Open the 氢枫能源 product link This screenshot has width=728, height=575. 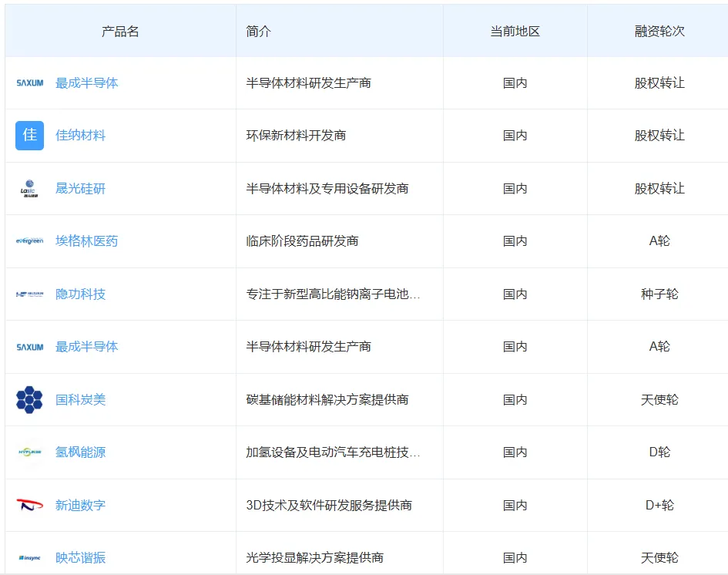click(80, 452)
